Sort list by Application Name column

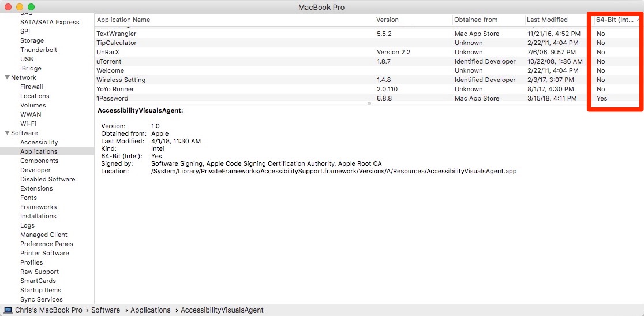(x=123, y=20)
